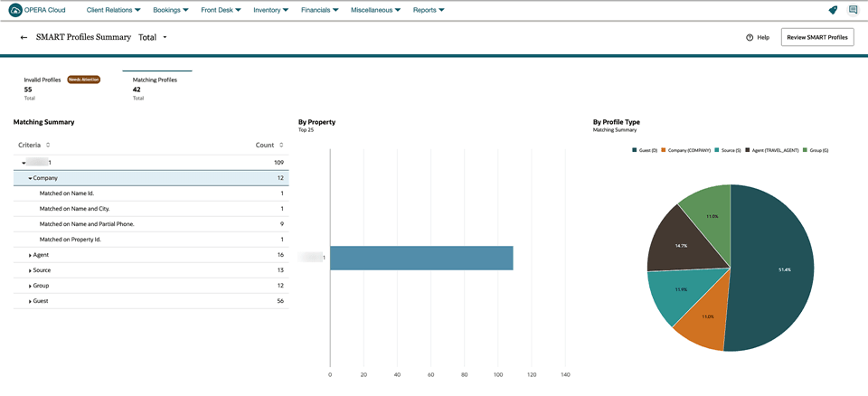This screenshot has height=396, width=868.
Task: Go back using the left arrow
Action: [x=24, y=38]
